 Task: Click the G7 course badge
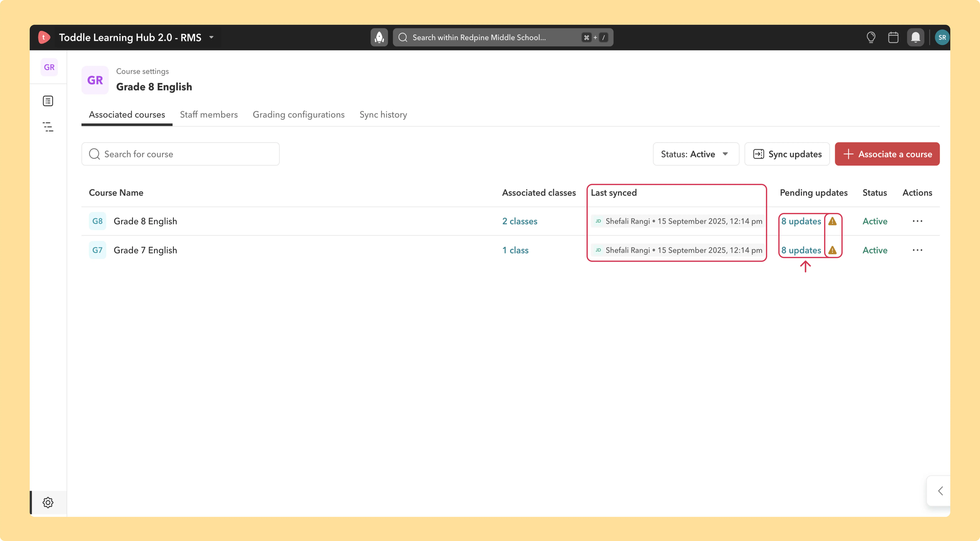coord(97,250)
